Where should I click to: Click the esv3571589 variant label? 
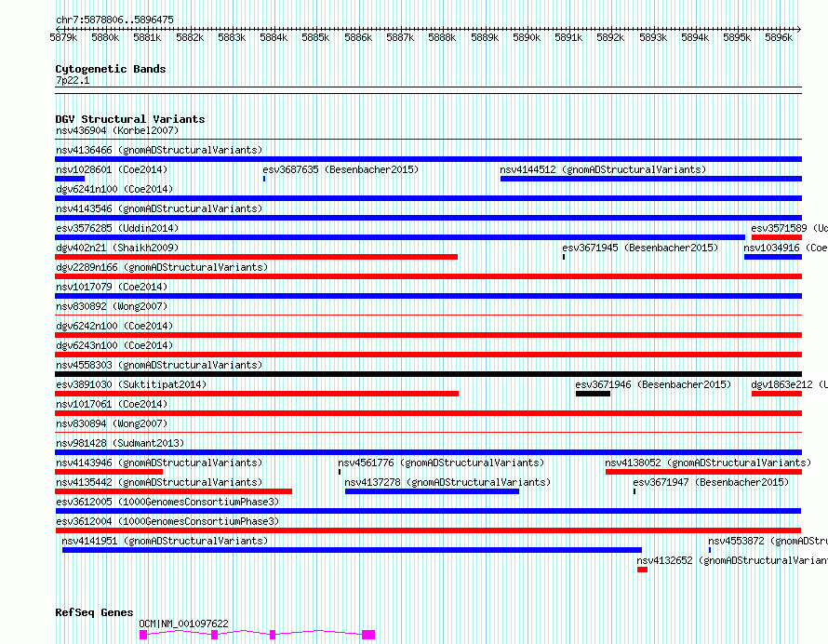790,228
